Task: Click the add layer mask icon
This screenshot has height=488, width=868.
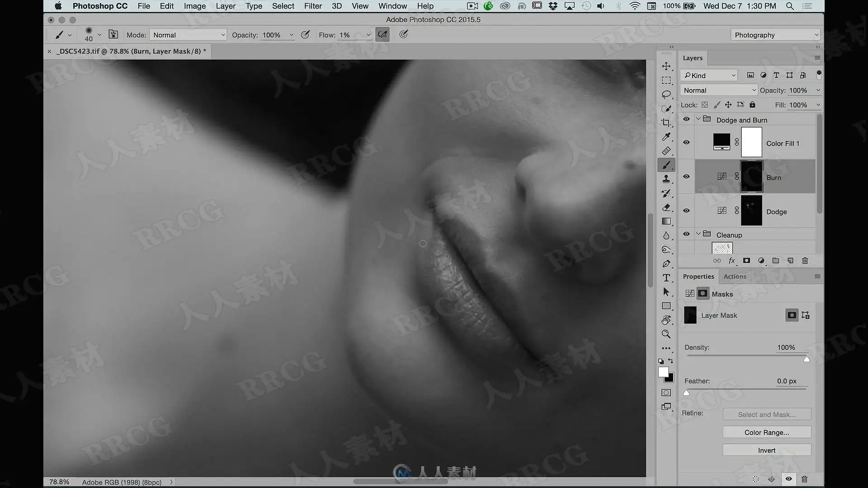Action: [746, 261]
